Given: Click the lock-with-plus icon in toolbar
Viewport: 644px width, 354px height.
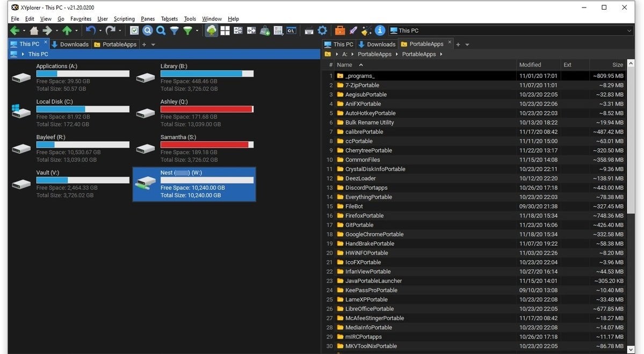Looking at the screenshot, I should (265, 31).
